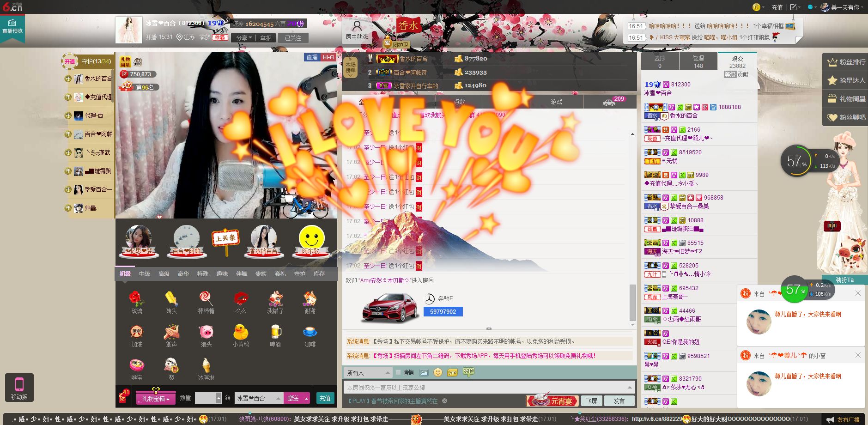Open 移动版 mobile version icon
This screenshot has height=425, width=868.
(19, 387)
